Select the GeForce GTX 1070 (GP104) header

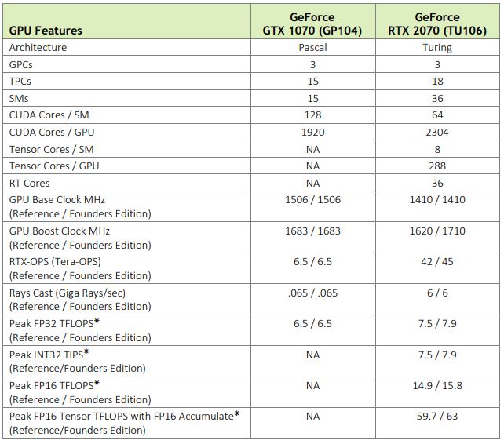point(313,24)
